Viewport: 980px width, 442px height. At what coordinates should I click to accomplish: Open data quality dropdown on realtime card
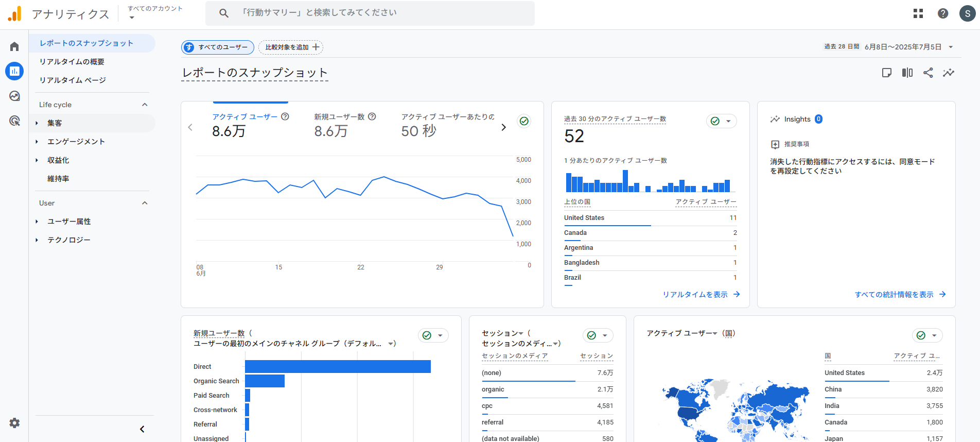(722, 121)
